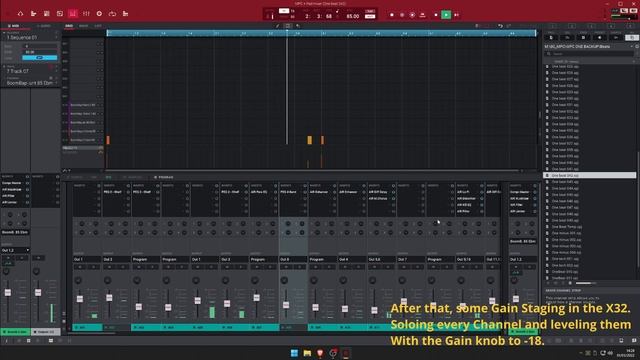Click the 85.00 tempo value in the transport display
The width and height of the screenshot is (640, 360).
click(353, 16)
